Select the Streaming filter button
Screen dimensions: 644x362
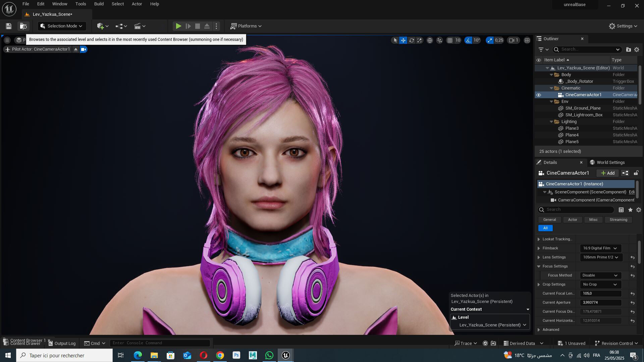pos(618,220)
